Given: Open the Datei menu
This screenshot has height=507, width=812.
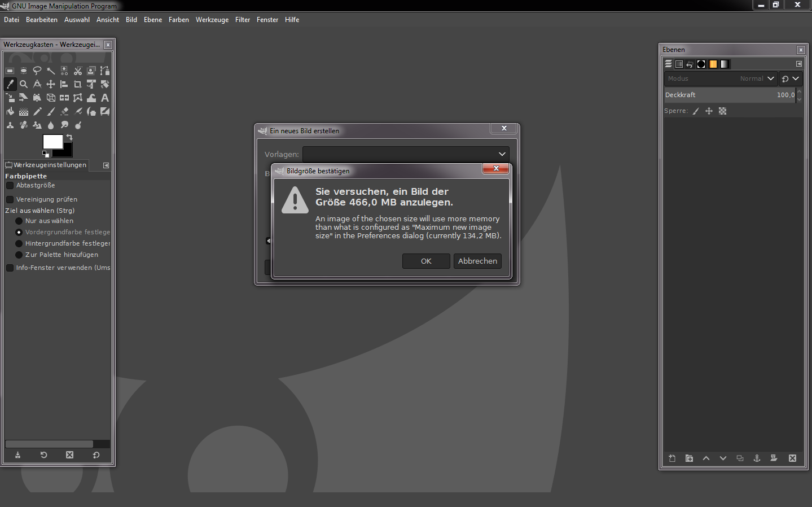Looking at the screenshot, I should pyautogui.click(x=11, y=20).
